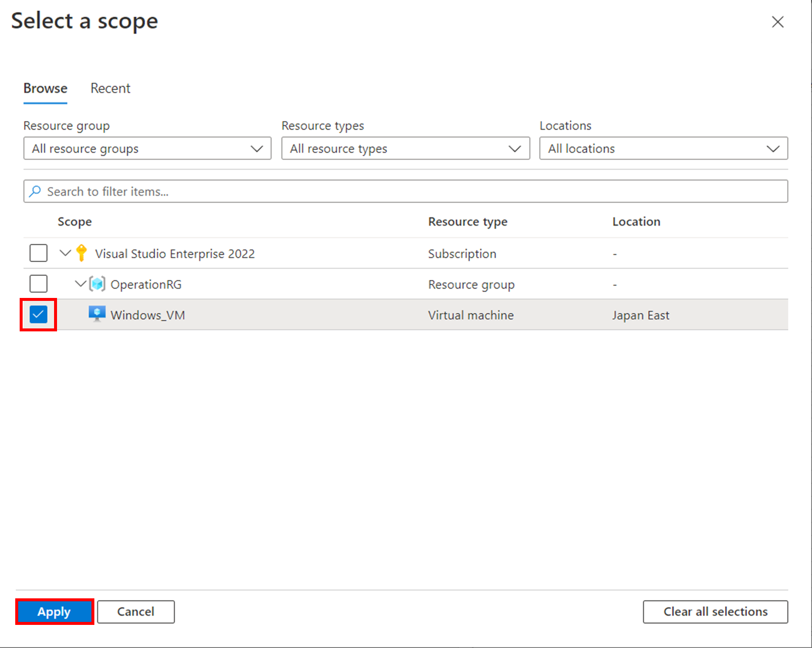
Task: Check the Visual Studio Enterprise 2022 checkbox
Action: [38, 253]
